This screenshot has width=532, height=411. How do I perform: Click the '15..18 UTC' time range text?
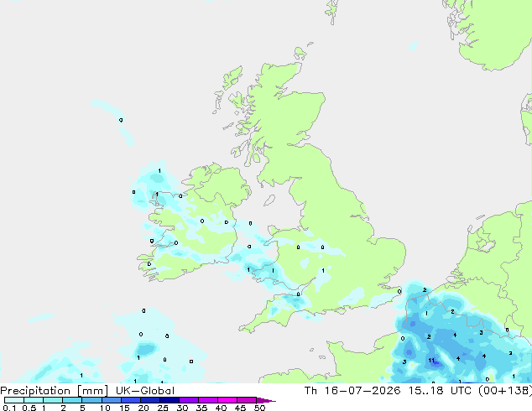point(440,391)
